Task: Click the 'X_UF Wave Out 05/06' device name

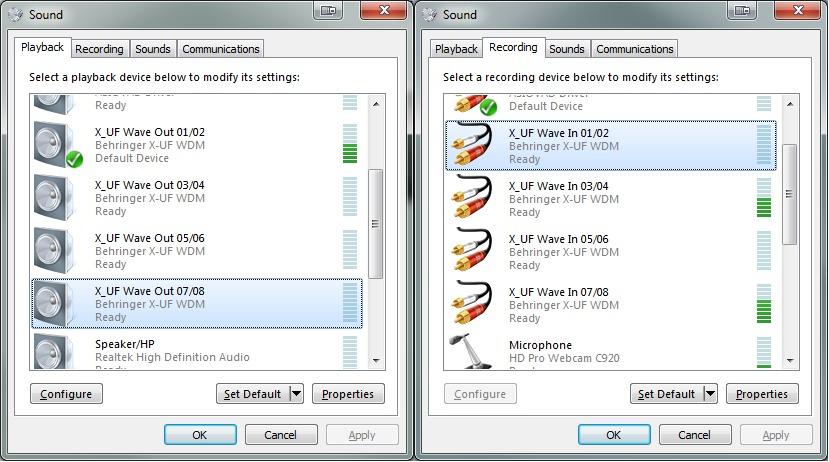Action: pyautogui.click(x=150, y=238)
